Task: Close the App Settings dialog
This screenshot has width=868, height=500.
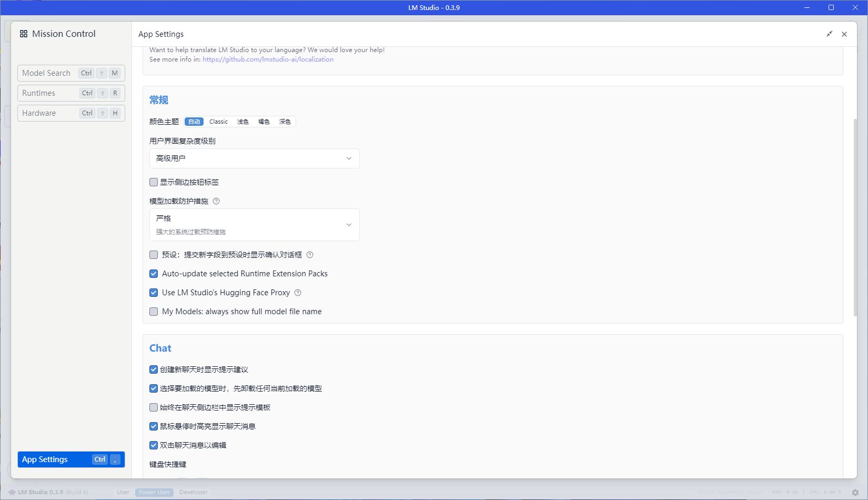Action: [x=844, y=34]
